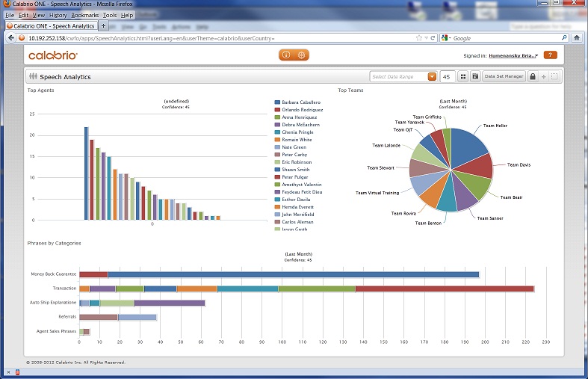Click the Team Benton pie label
The height and width of the screenshot is (379, 588).
428,223
